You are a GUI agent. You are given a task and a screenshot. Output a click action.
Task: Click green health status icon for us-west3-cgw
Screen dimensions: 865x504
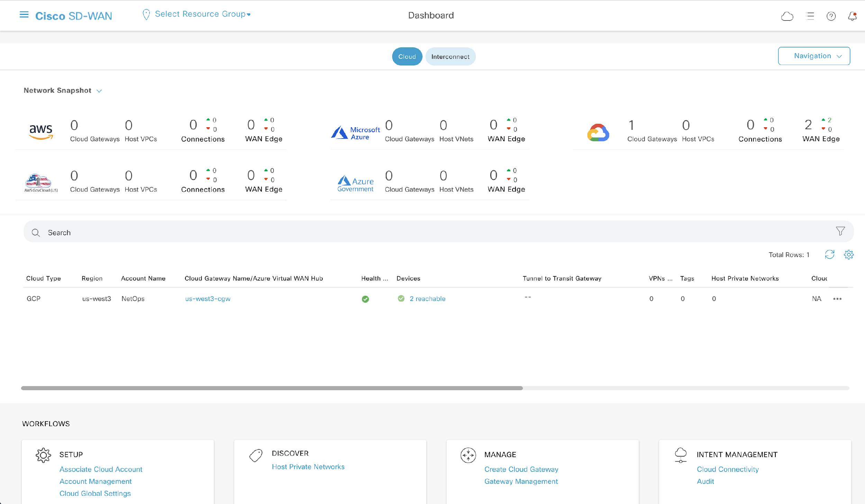coord(365,299)
